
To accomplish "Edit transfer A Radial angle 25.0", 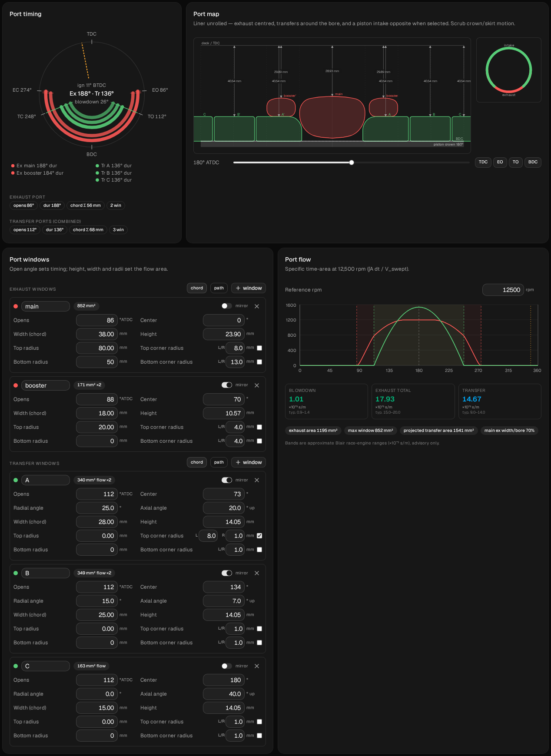I will click(x=97, y=508).
